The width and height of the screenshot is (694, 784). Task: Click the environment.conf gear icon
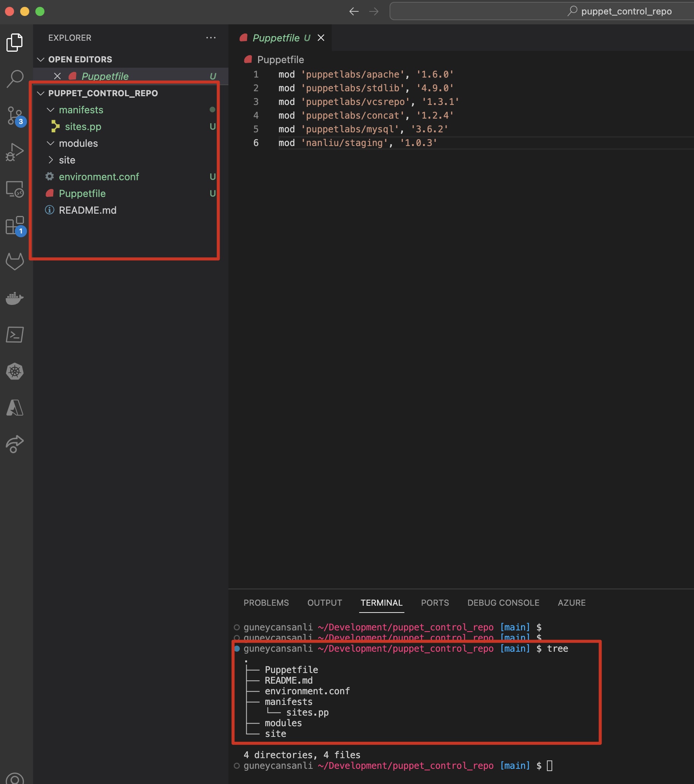49,176
